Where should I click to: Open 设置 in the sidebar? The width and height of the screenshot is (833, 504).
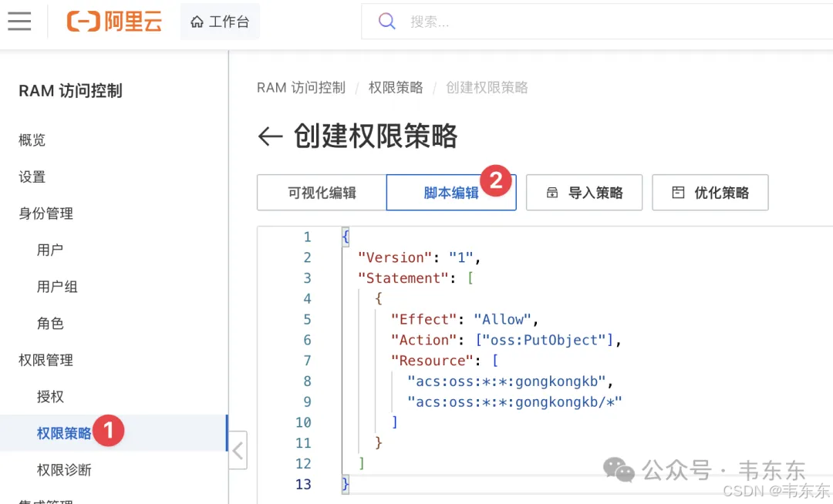point(32,176)
